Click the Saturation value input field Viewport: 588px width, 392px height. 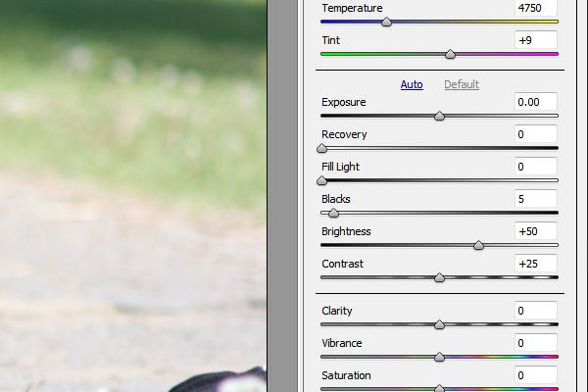pyautogui.click(x=535, y=374)
